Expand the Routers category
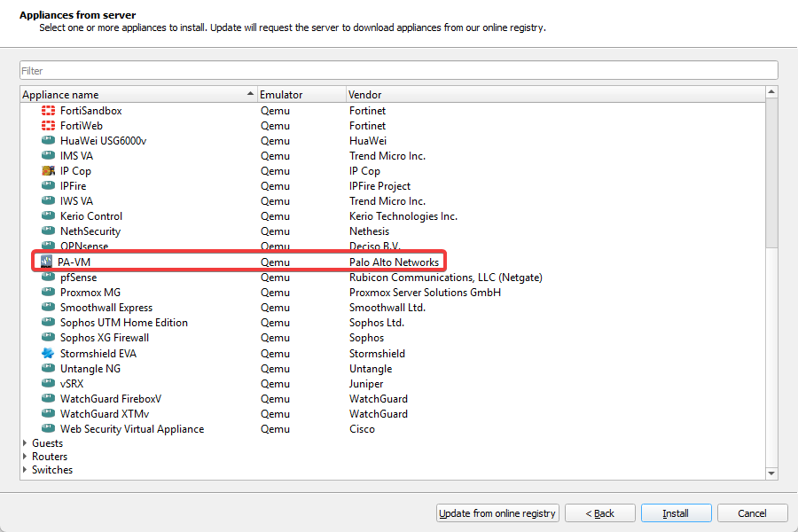Image resolution: width=798 pixels, height=532 pixels. click(25, 456)
